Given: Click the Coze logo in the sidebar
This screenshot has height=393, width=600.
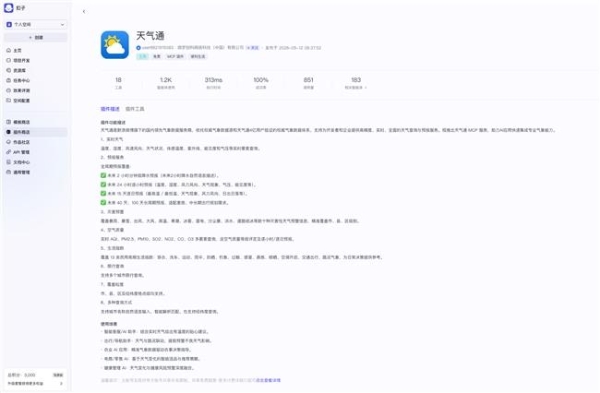Looking at the screenshot, I should point(8,8).
